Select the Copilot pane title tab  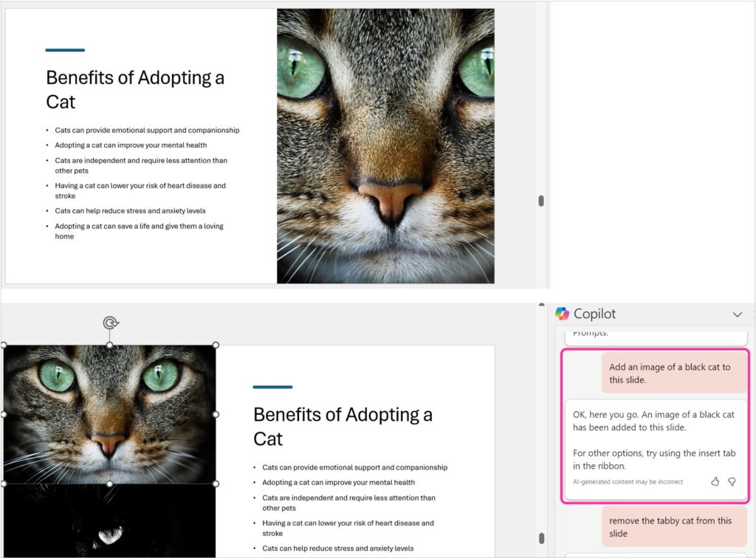click(x=594, y=314)
